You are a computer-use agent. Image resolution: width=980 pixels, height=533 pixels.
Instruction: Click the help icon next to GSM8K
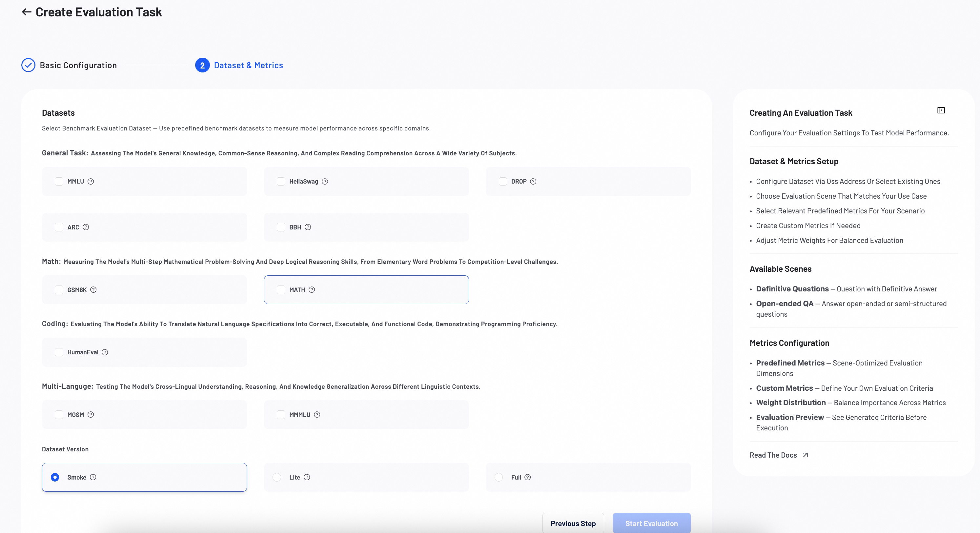click(x=93, y=290)
